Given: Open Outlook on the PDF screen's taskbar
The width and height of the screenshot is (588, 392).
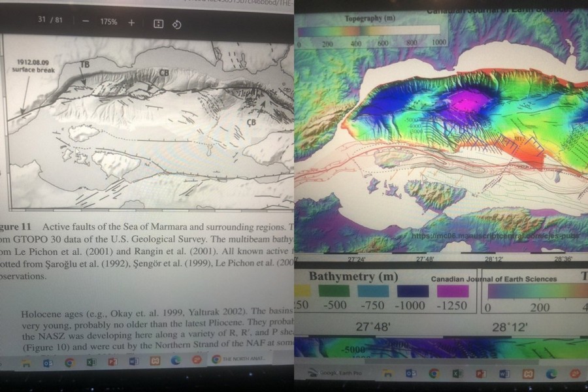Looking at the screenshot, I should point(48,361).
